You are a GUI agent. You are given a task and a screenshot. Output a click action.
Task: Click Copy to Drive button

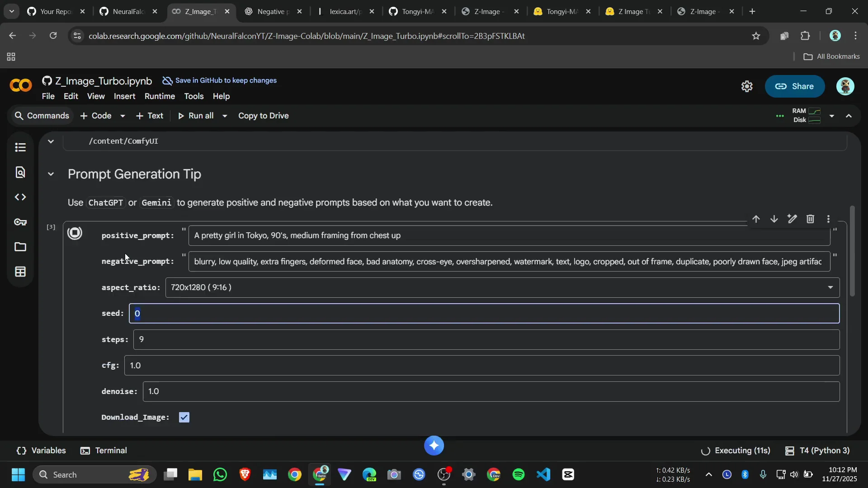pos(263,116)
